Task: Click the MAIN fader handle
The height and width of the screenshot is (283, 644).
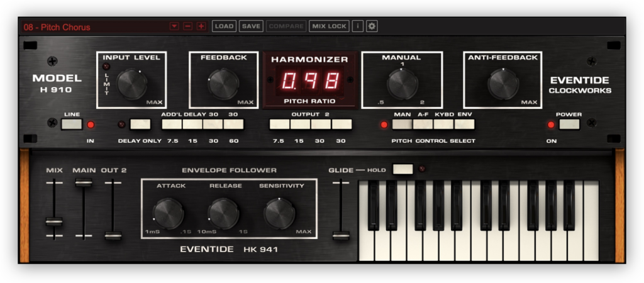Action: [x=84, y=183]
